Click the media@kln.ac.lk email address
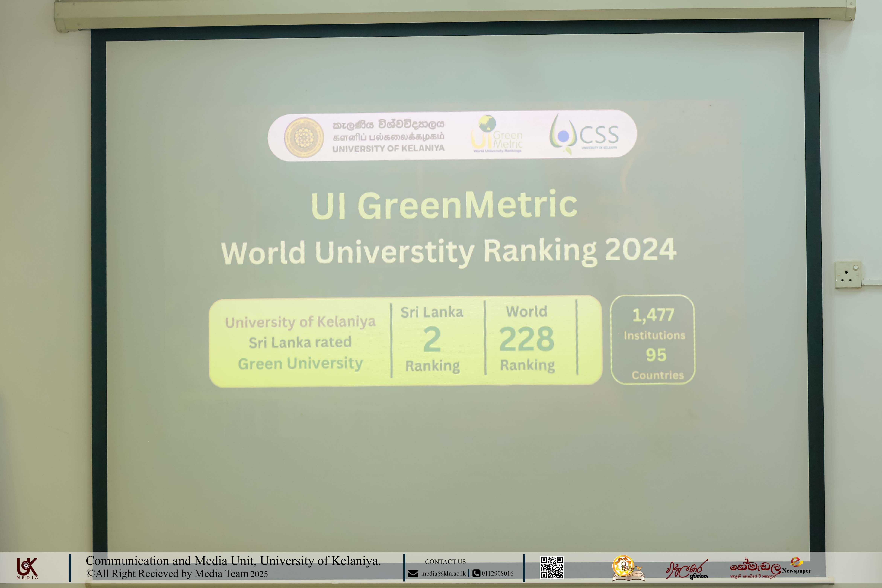Viewport: 882px width, 588px height. [443, 573]
